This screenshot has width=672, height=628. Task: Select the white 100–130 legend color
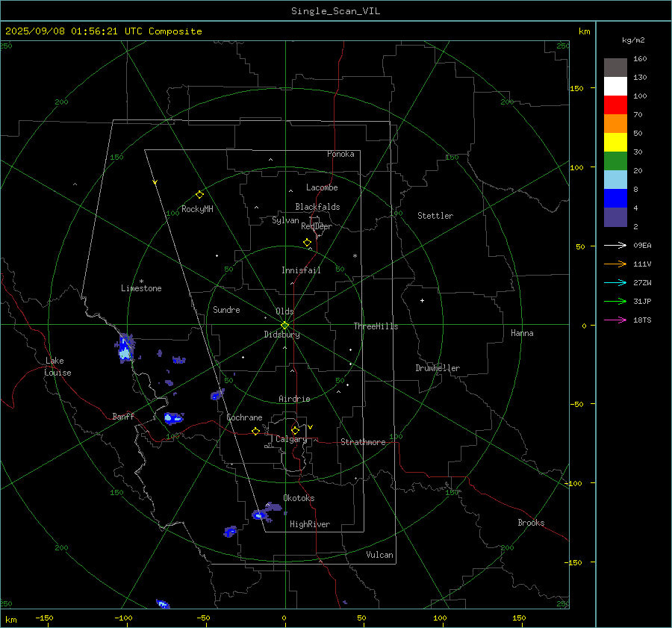pos(615,87)
